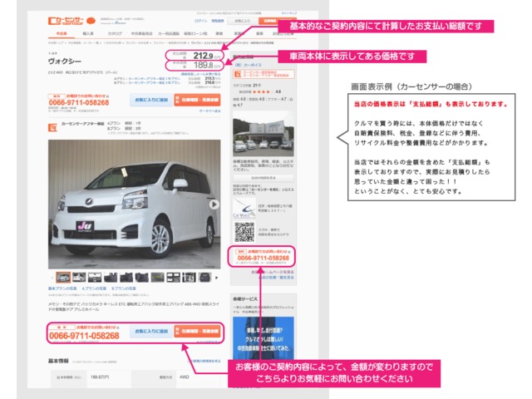
Task: Click the dealership lot photo in the sidebar
Action: 264,133
